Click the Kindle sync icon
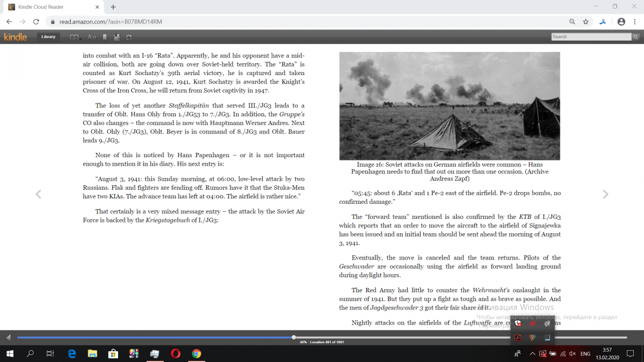 tap(129, 37)
